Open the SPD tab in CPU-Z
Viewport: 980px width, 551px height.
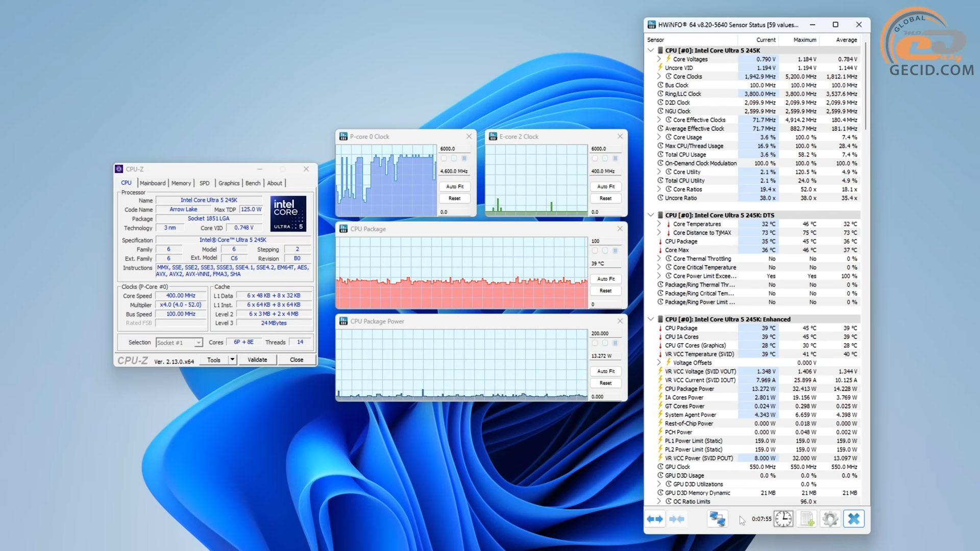point(204,183)
